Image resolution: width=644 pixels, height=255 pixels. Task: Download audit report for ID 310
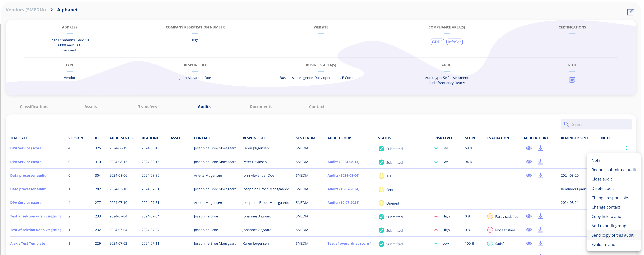coord(540,162)
